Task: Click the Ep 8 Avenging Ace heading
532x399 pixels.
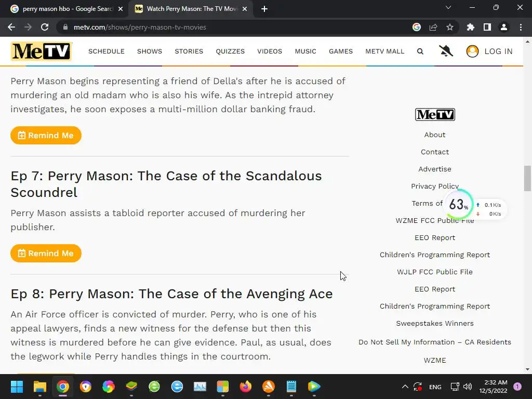Action: tap(171, 294)
